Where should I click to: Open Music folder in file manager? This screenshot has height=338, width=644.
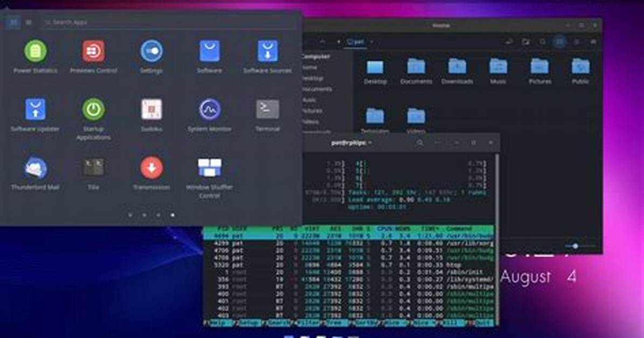tap(498, 71)
